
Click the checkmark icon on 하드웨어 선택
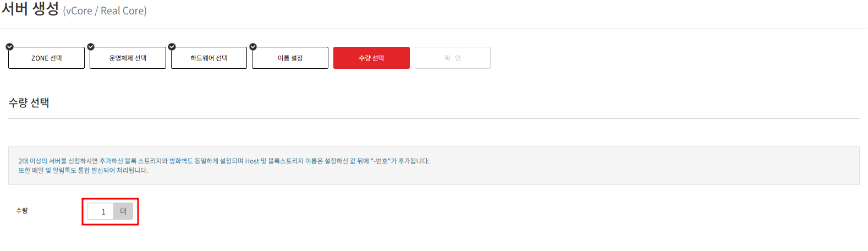click(x=172, y=47)
